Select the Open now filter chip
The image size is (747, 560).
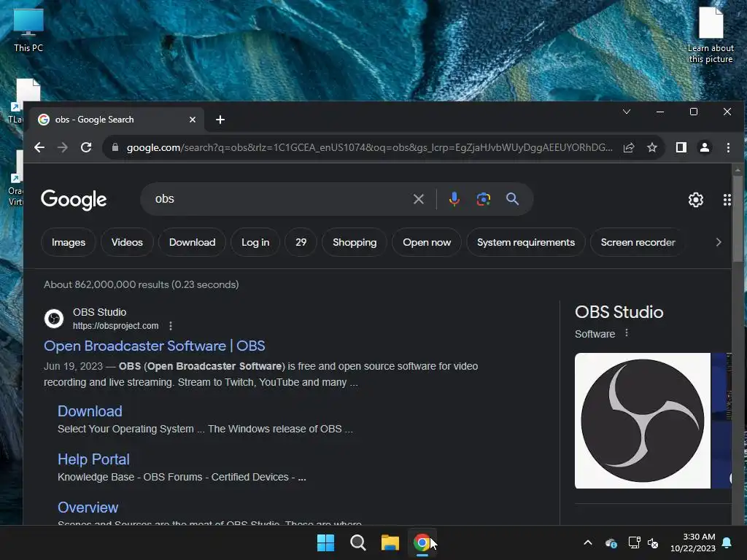tap(427, 242)
